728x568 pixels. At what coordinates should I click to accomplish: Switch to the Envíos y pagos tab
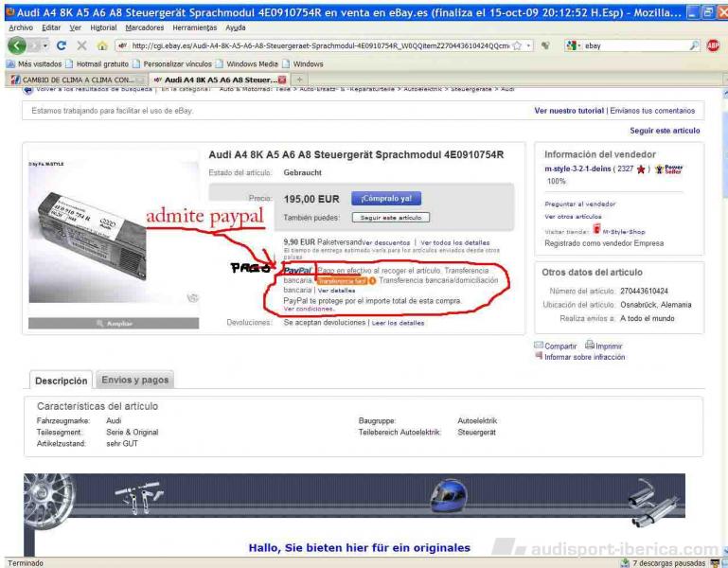point(134,380)
